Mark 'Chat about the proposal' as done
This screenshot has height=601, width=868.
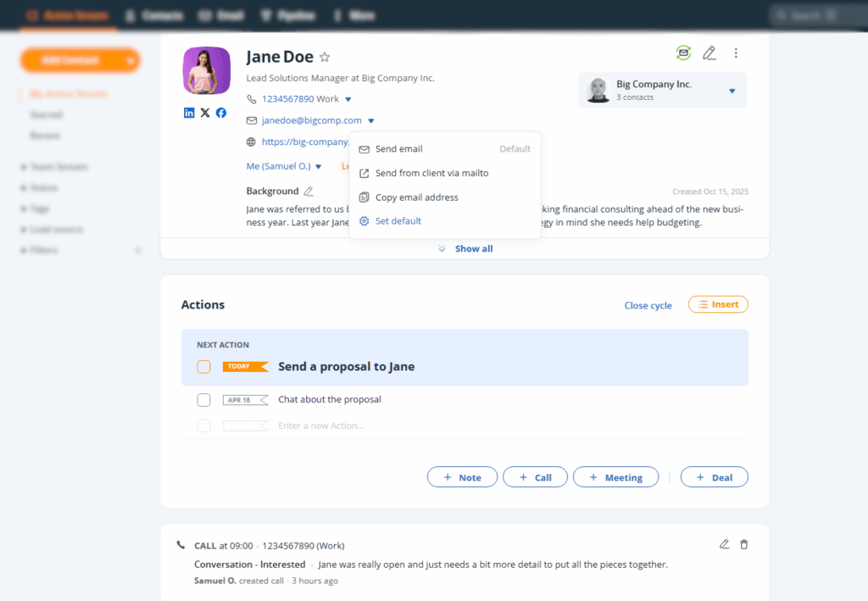pyautogui.click(x=203, y=399)
